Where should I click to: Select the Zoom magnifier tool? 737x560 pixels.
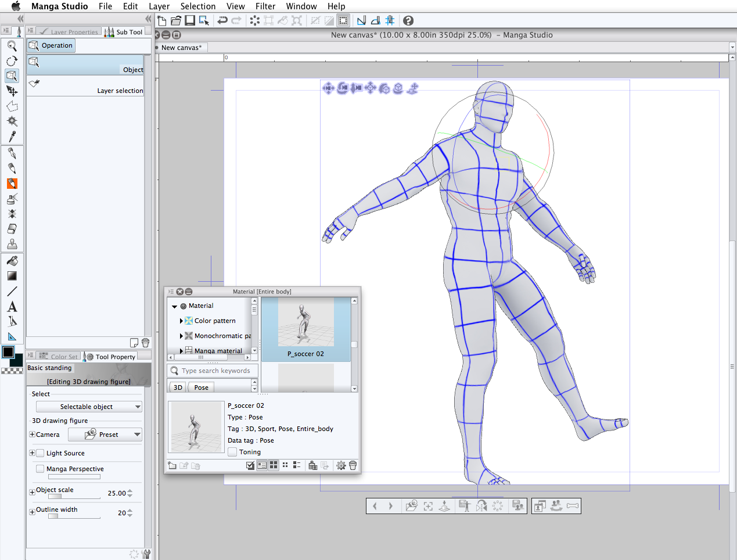pos(12,46)
